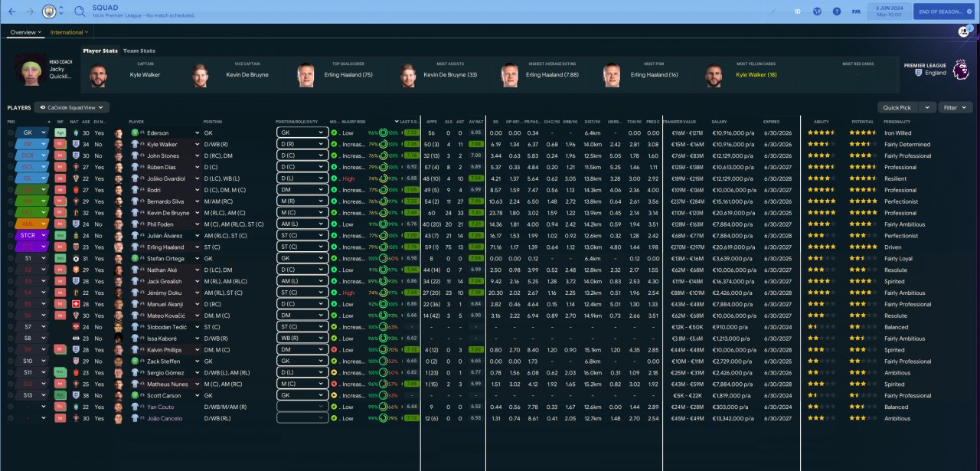The height and width of the screenshot is (471, 980).
Task: Toggle selection circle for Erling Haaland row
Action: tap(11, 247)
